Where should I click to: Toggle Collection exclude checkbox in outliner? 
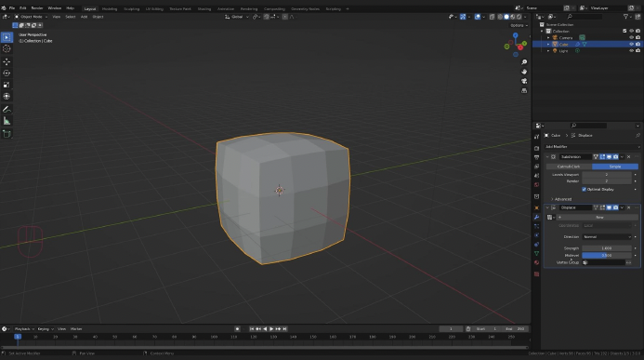[x=624, y=31]
